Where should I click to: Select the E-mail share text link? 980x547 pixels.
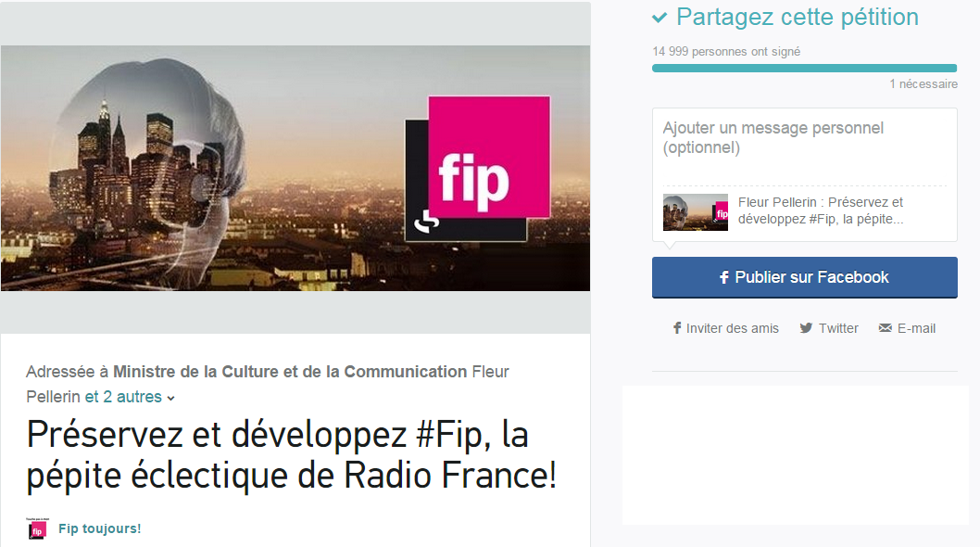(x=916, y=328)
